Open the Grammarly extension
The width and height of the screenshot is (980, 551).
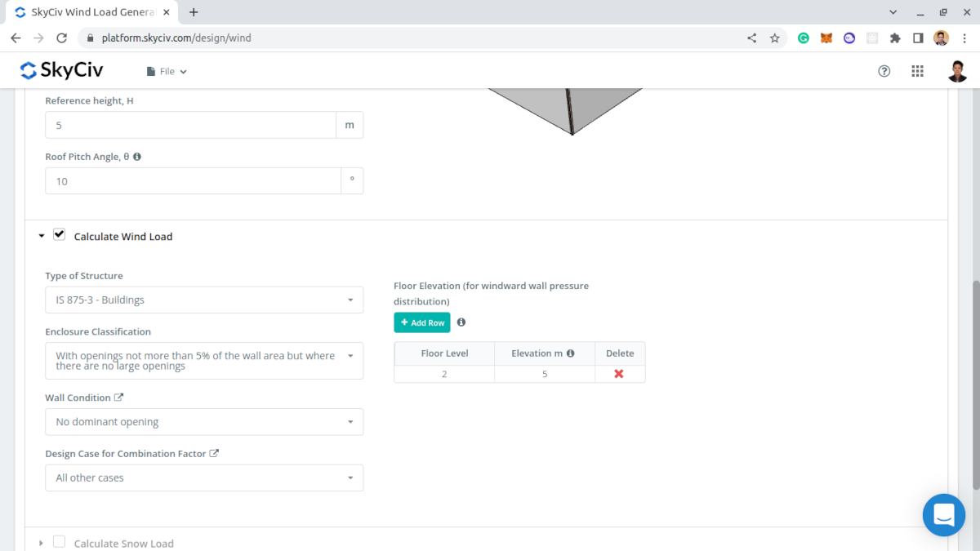coord(804,38)
